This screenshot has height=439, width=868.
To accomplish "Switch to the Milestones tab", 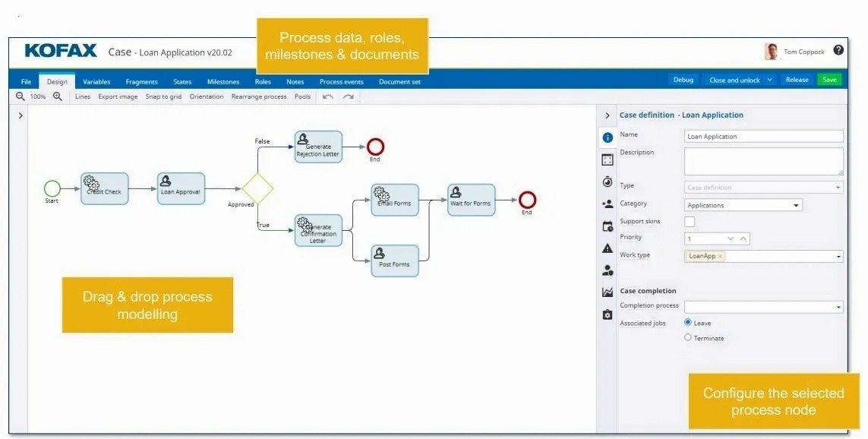I will tap(223, 81).
